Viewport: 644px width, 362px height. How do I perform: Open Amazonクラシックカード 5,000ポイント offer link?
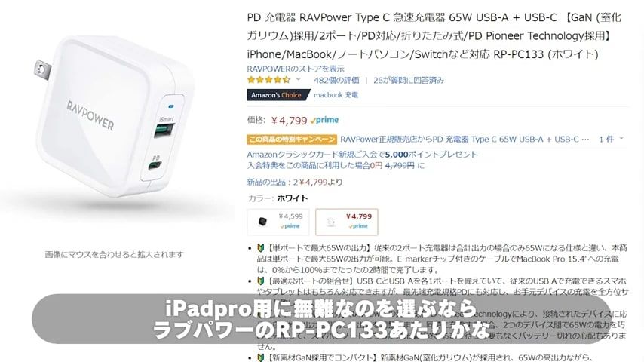[x=362, y=155]
